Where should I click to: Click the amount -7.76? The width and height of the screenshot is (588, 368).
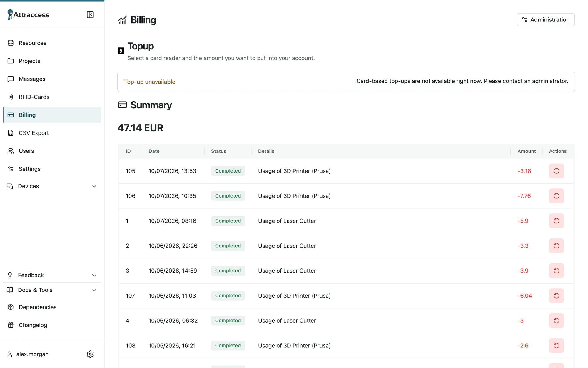point(524,196)
